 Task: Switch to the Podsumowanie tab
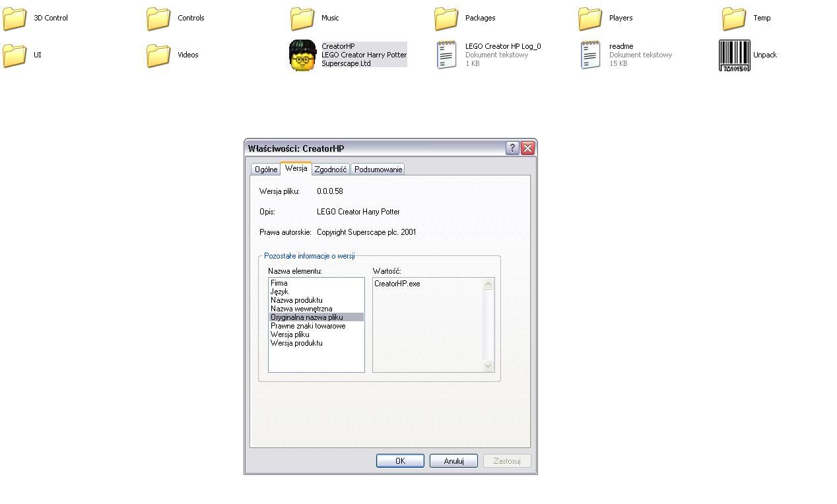pyautogui.click(x=378, y=170)
